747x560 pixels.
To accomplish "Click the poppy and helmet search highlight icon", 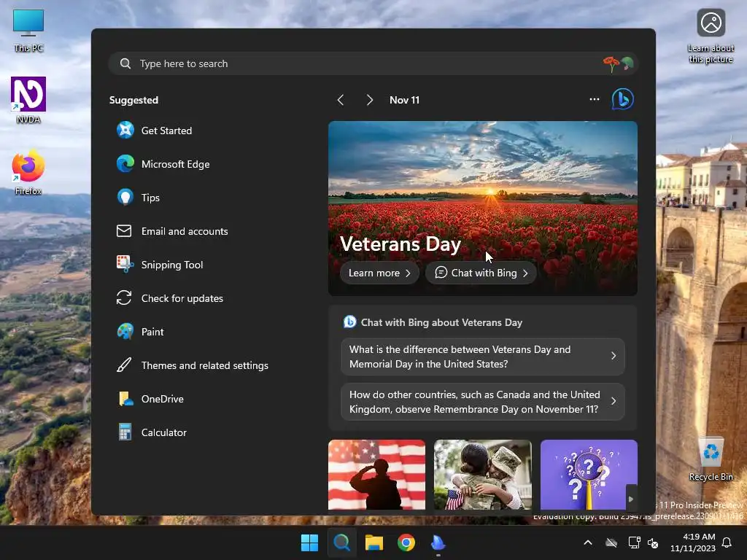I will (618, 63).
